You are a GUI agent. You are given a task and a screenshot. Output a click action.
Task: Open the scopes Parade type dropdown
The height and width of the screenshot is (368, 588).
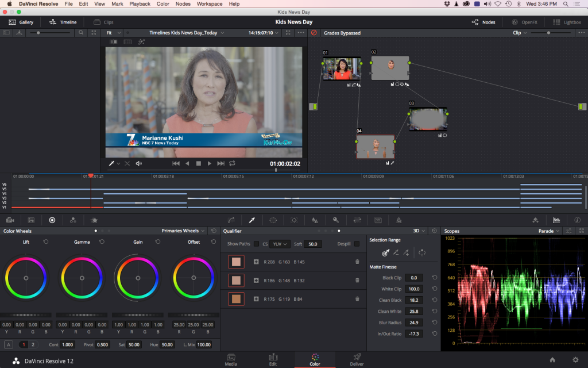click(549, 231)
